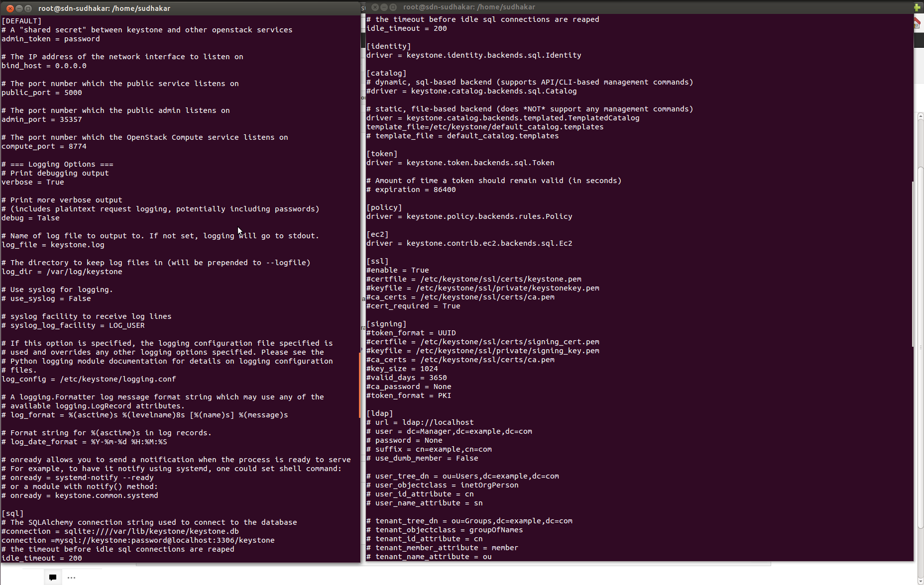Click the background window's scrollbar up arrow
This screenshot has width=924, height=585.
pyautogui.click(x=921, y=116)
